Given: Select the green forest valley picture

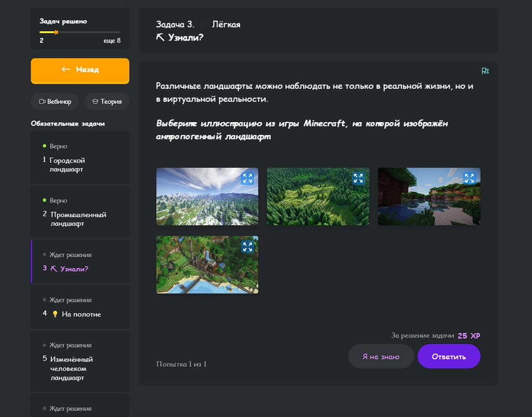Looking at the screenshot, I should click(x=318, y=197).
